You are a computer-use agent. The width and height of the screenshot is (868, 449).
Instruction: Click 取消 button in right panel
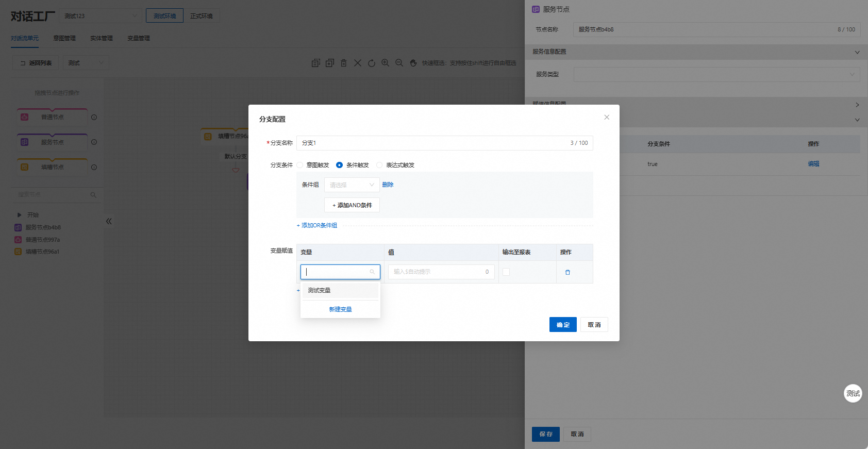click(577, 434)
